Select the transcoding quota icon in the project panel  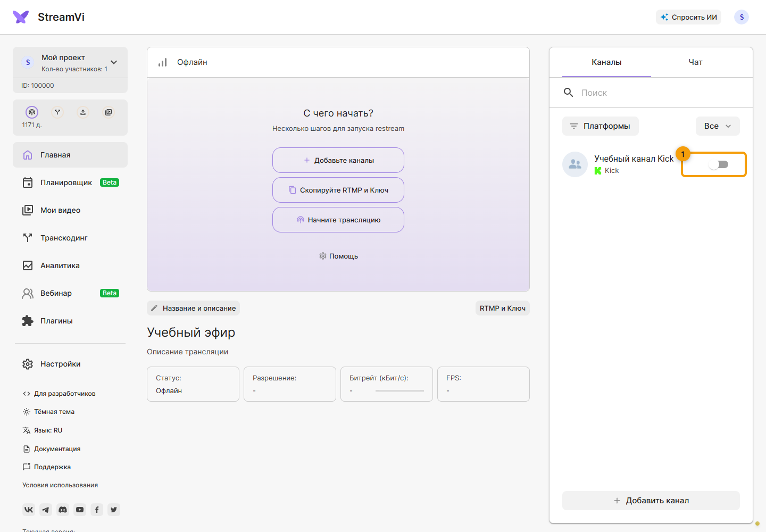(57, 112)
